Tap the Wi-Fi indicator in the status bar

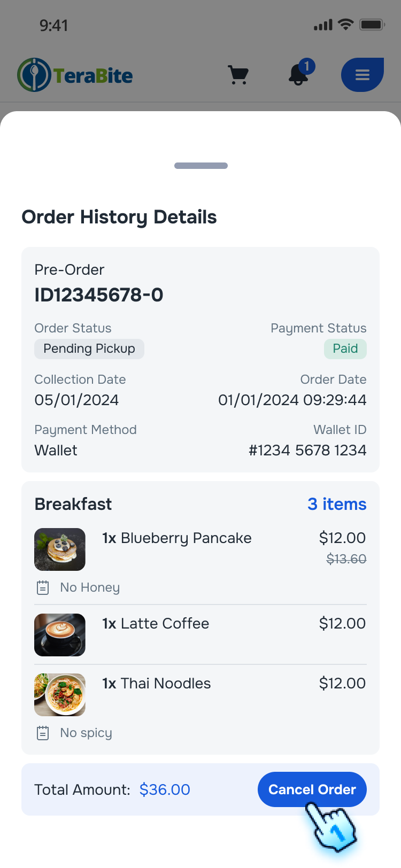(345, 24)
